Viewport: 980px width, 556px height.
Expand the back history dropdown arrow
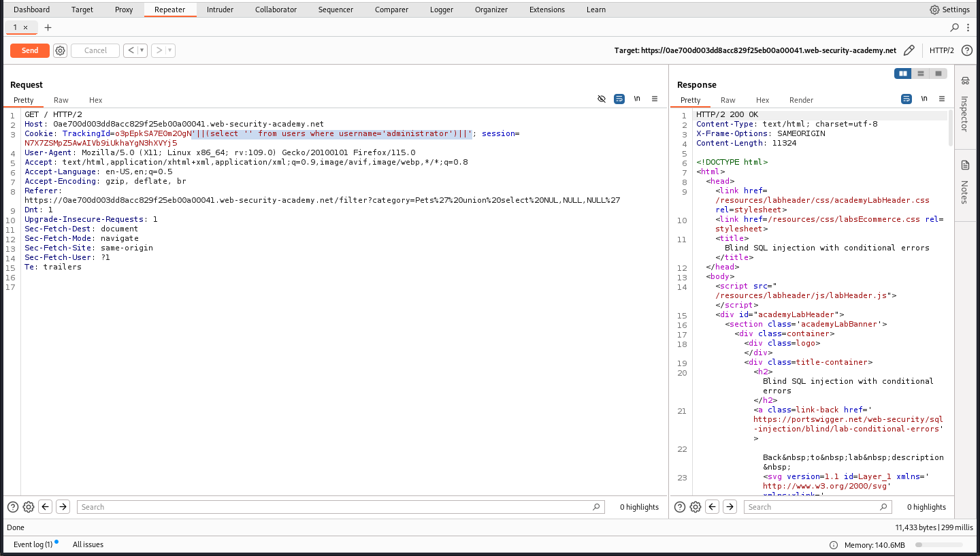[142, 50]
